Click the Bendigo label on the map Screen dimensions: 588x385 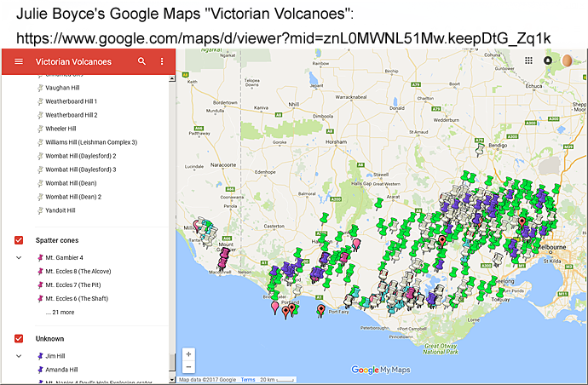point(498,146)
